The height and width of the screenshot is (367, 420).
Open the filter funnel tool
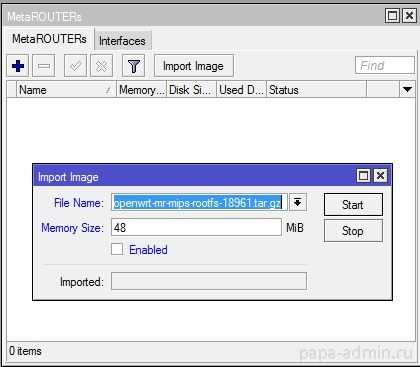tap(134, 66)
